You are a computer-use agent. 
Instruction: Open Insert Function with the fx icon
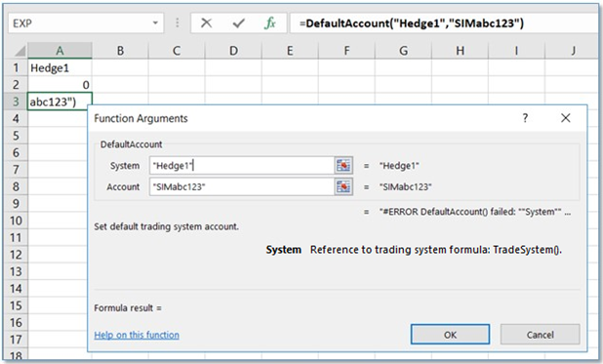(x=270, y=23)
